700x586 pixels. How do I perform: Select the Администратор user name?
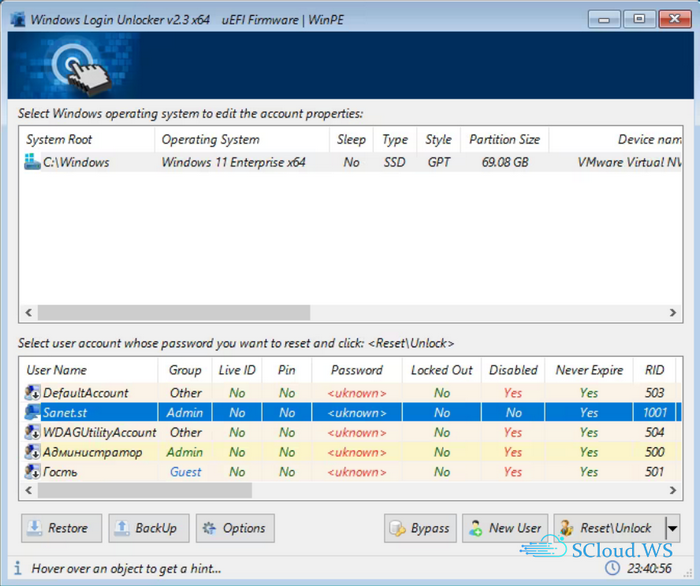tap(92, 452)
